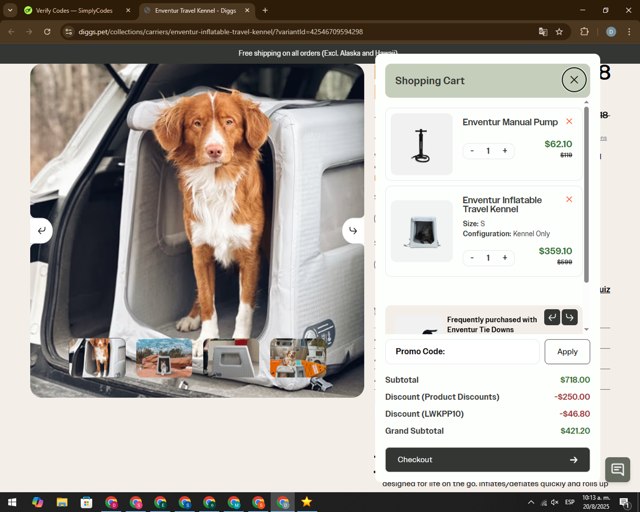Click the cart scrollbar thumb
The width and height of the screenshot is (640, 512).
[586, 194]
